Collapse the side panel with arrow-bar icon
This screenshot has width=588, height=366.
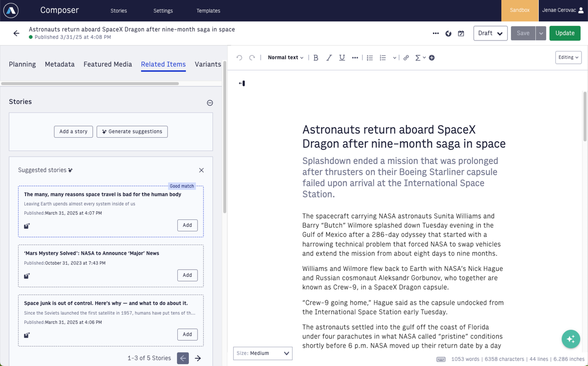tap(242, 83)
